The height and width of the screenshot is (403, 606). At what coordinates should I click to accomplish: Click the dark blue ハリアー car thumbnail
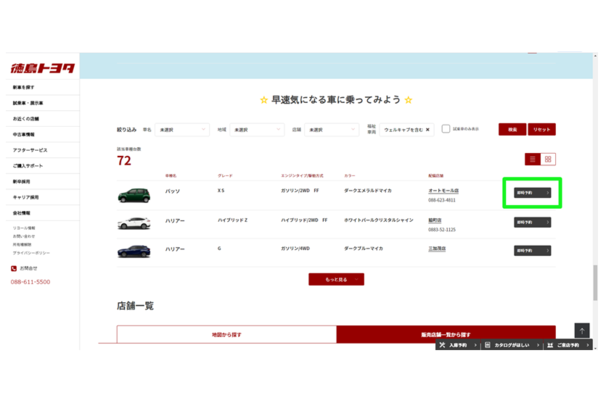(134, 251)
